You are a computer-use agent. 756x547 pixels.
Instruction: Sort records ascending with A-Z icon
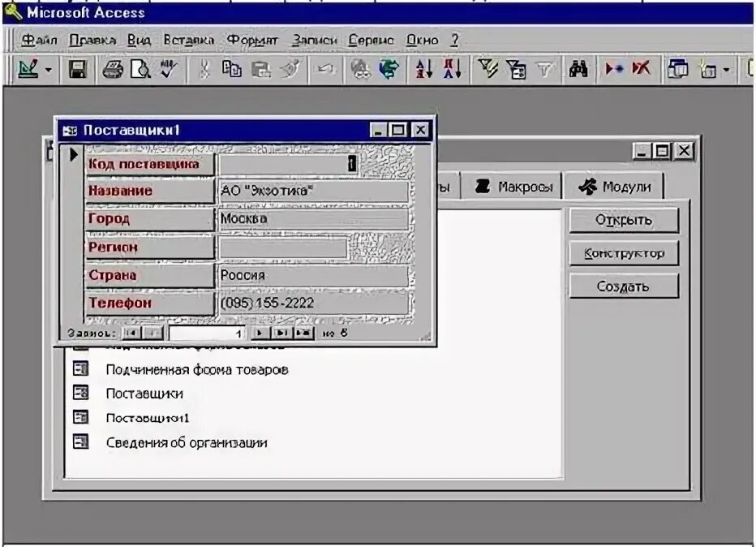[424, 70]
